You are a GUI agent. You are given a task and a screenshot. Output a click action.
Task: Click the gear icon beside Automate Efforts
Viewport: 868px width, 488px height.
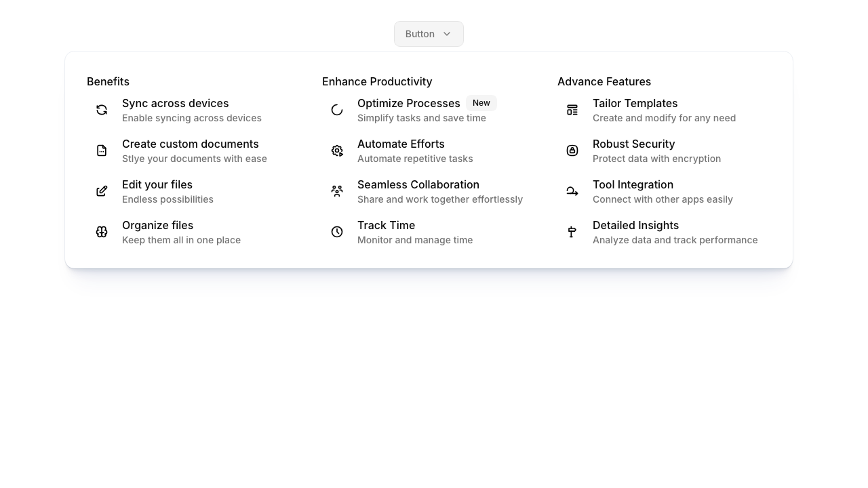[x=337, y=150]
